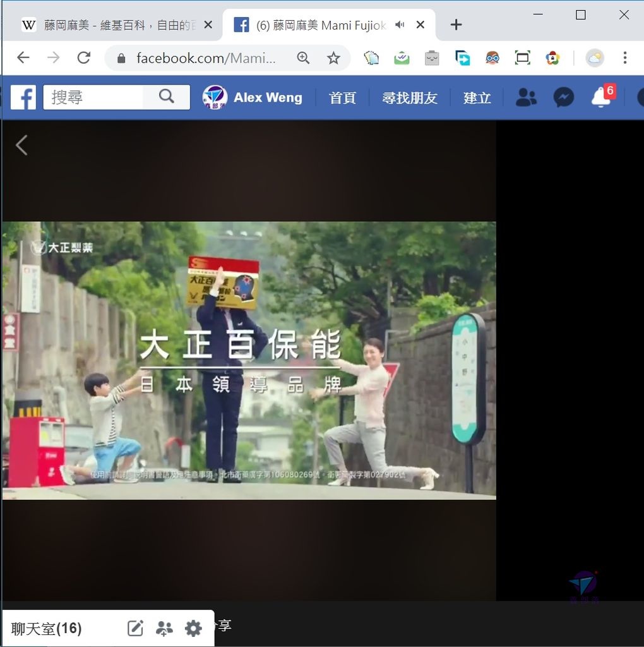Image resolution: width=644 pixels, height=647 pixels.
Task: Maximize the browser window
Action: 580,15
